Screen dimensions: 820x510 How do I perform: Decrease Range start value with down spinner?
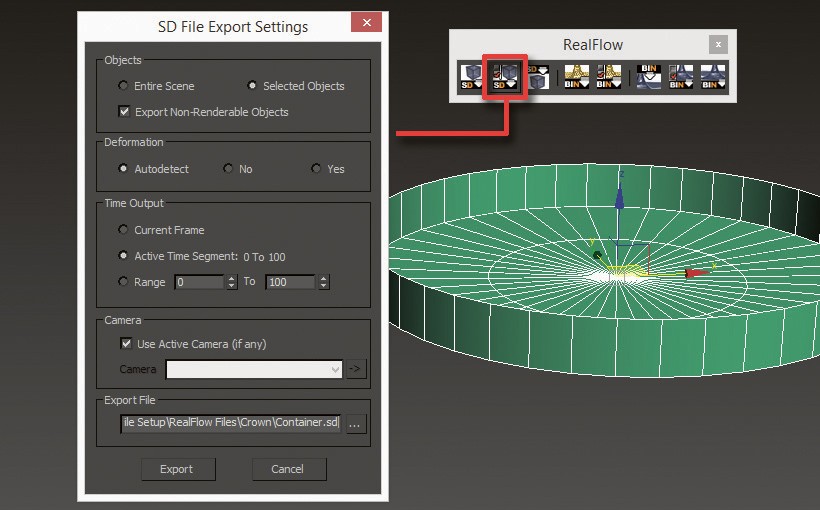click(x=232, y=286)
